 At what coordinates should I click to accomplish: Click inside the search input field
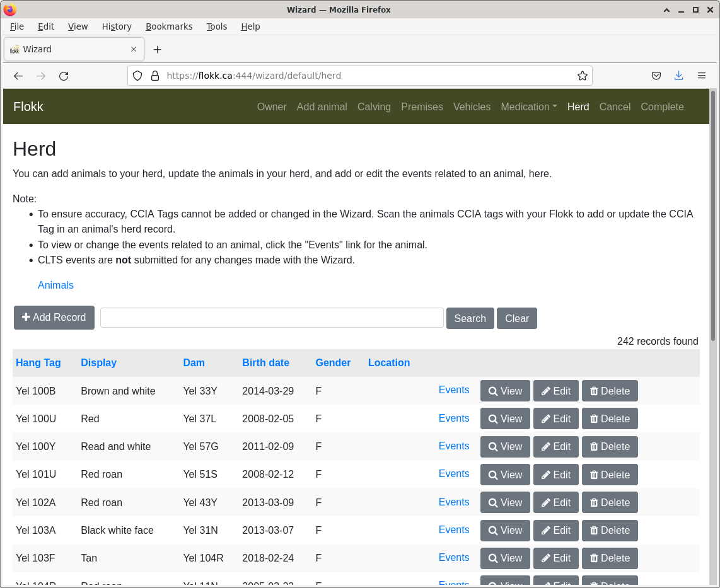271,318
